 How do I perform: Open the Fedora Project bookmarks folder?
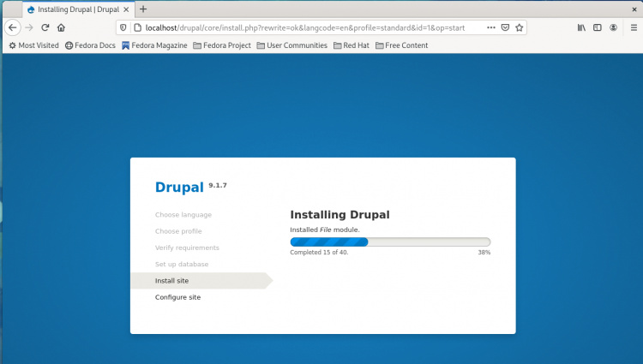pyautogui.click(x=222, y=45)
